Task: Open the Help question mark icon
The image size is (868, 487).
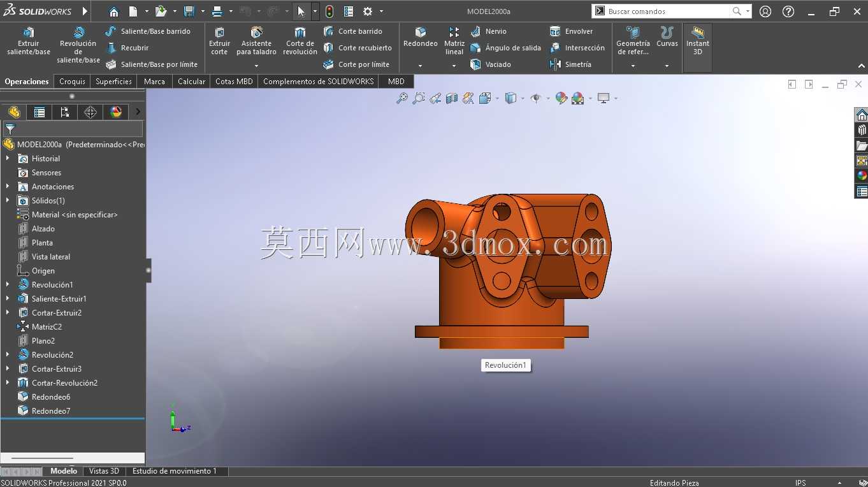Action: pyautogui.click(x=788, y=11)
